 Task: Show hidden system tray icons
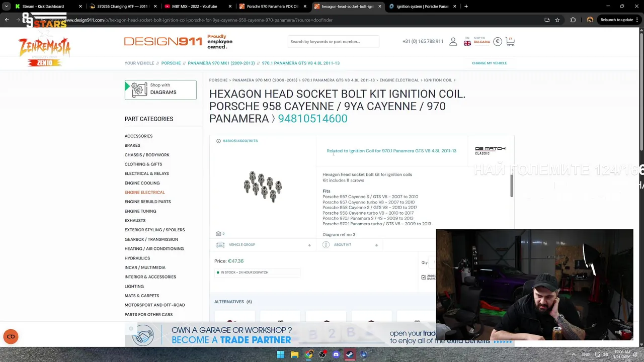[x=574, y=354]
